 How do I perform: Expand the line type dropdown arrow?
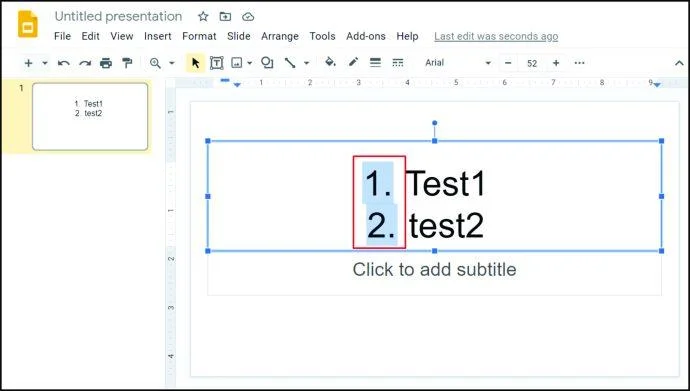pyautogui.click(x=307, y=63)
